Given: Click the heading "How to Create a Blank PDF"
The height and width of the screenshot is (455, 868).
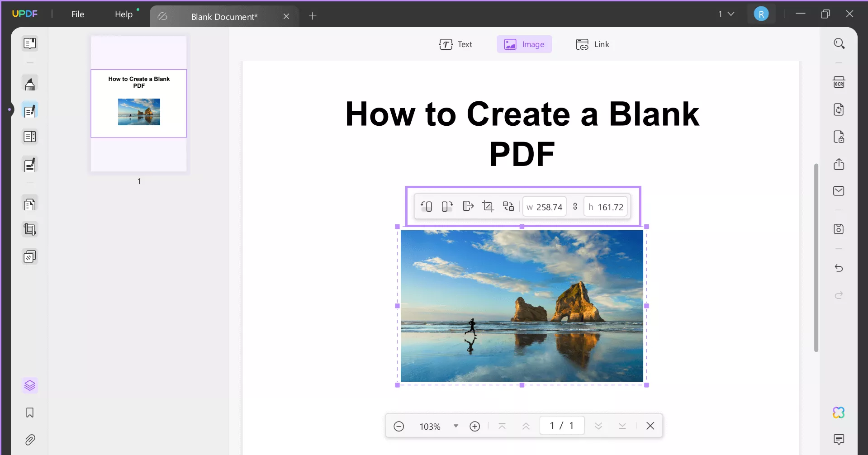Looking at the screenshot, I should pos(522,134).
